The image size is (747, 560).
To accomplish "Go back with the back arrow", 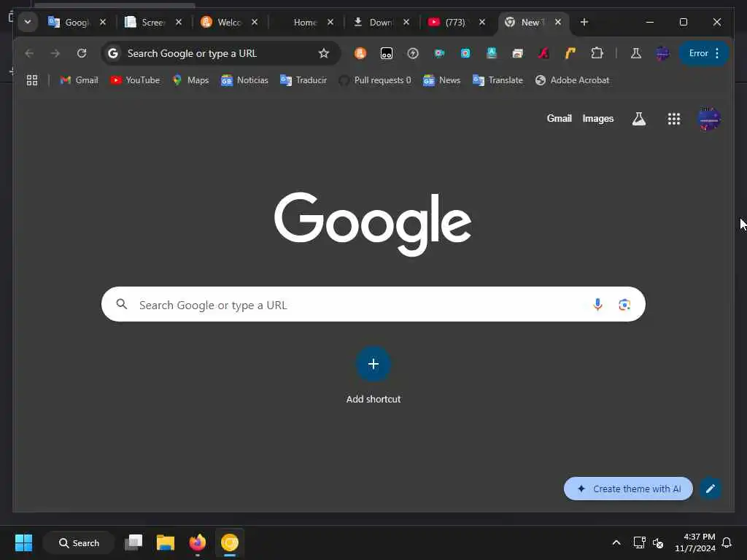I will (29, 53).
